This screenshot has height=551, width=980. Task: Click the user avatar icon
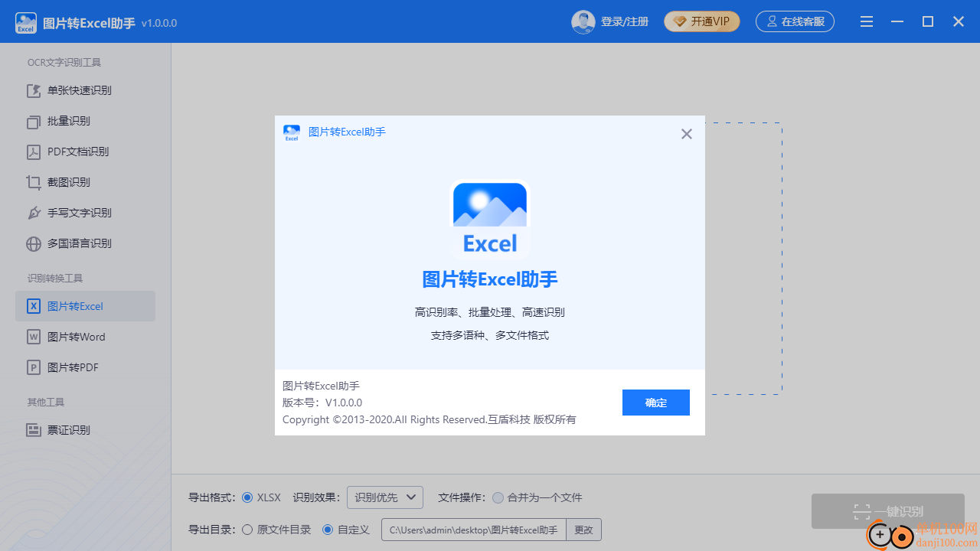pos(583,22)
